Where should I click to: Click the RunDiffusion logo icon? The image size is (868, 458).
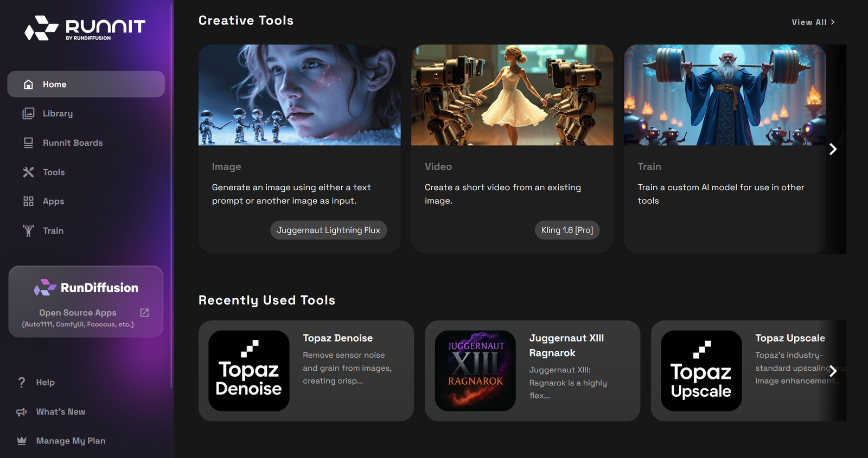(x=45, y=288)
